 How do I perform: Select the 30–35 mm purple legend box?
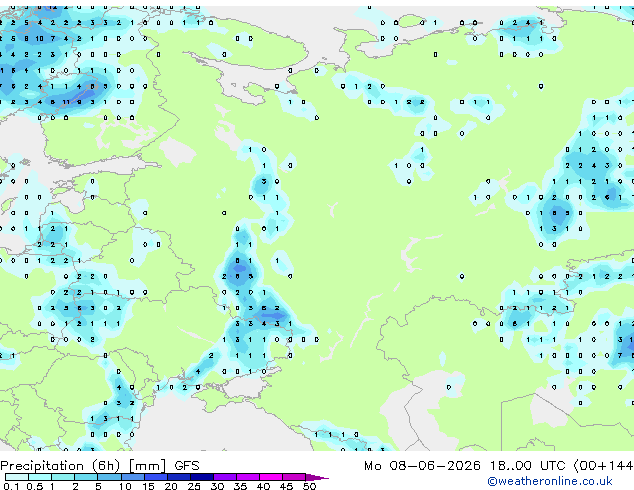[224, 477]
